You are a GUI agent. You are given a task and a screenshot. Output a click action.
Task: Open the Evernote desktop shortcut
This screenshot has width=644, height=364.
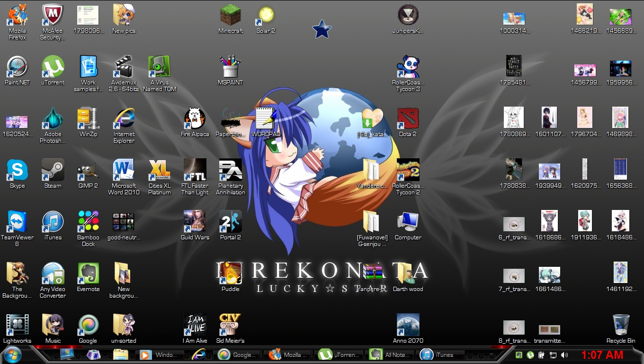pos(88,277)
